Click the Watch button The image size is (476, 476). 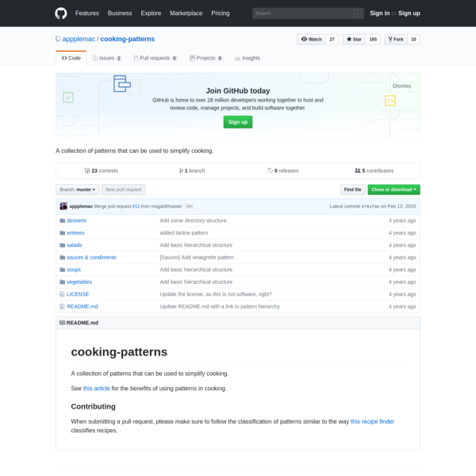click(312, 40)
